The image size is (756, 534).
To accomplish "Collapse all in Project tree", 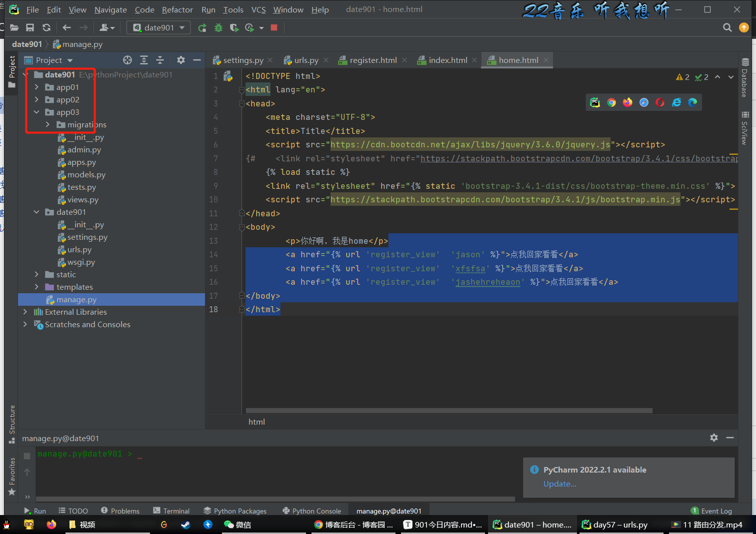I will pyautogui.click(x=160, y=60).
